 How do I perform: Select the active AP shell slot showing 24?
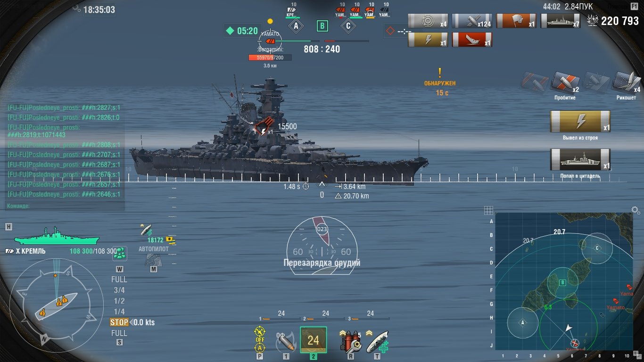coord(313,340)
